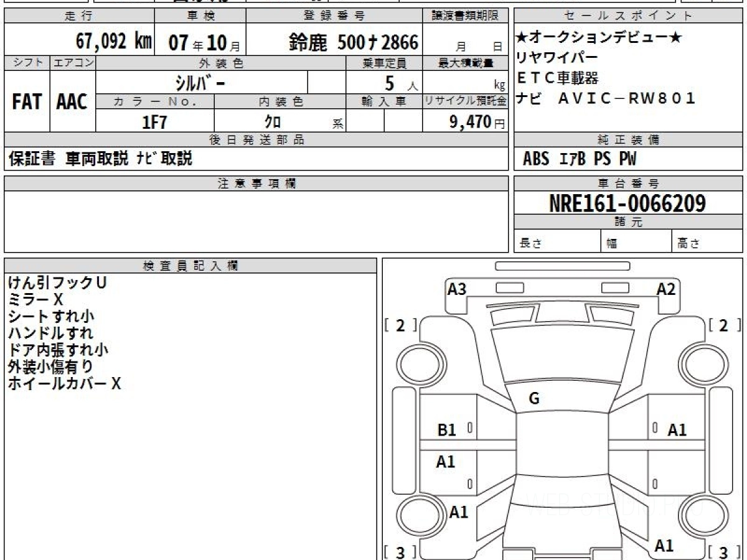Screen dimensions: 747x560
Task: Select the inspector note けん引フックU
Action: 57,283
